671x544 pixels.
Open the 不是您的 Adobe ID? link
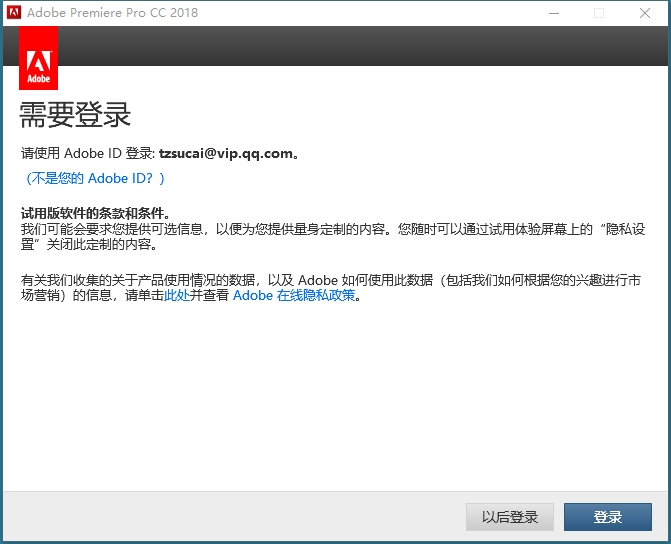[95, 178]
